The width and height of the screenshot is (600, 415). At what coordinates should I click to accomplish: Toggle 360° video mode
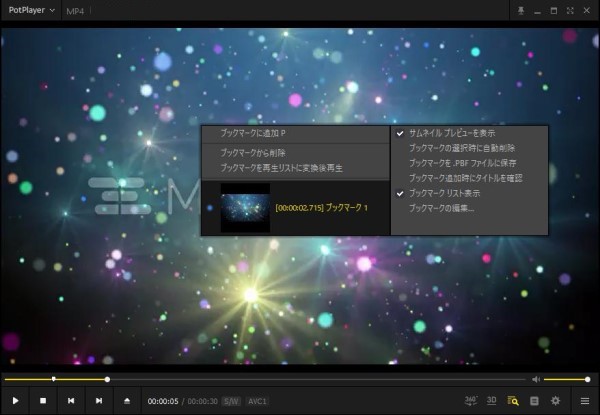[471, 400]
